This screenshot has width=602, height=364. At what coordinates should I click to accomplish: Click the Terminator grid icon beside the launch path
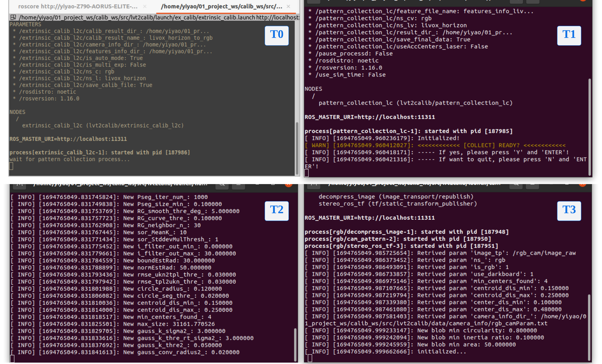click(13, 17)
